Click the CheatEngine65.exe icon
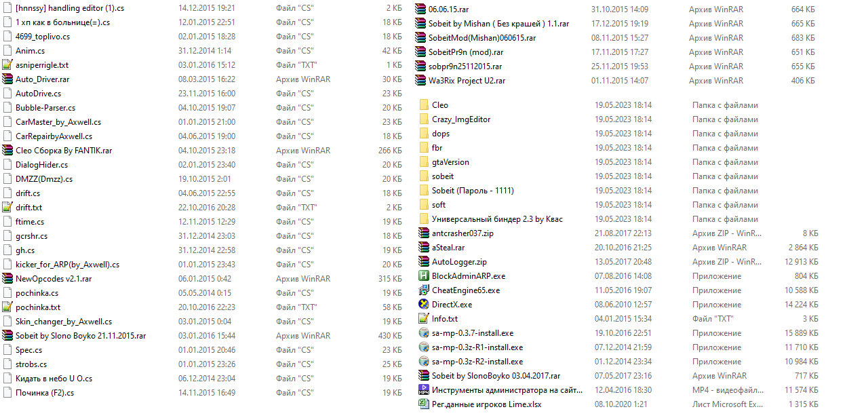The height and width of the screenshot is (420, 868). point(424,290)
